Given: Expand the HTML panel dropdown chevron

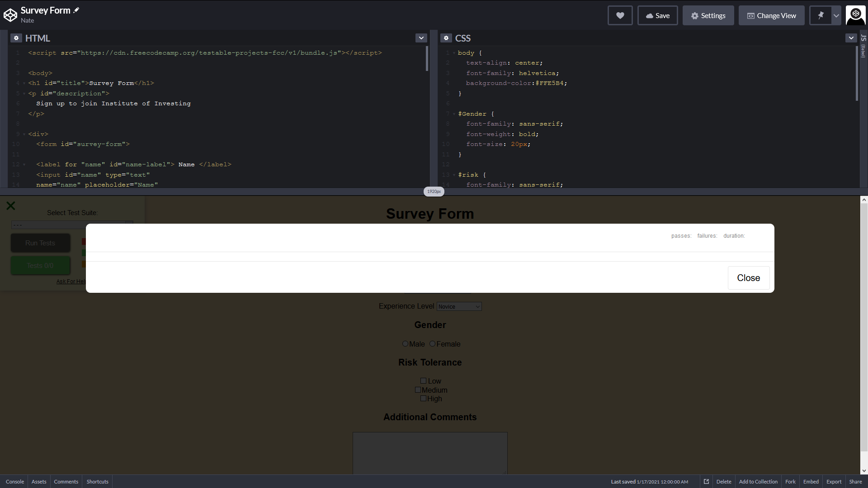Looking at the screenshot, I should coord(421,38).
